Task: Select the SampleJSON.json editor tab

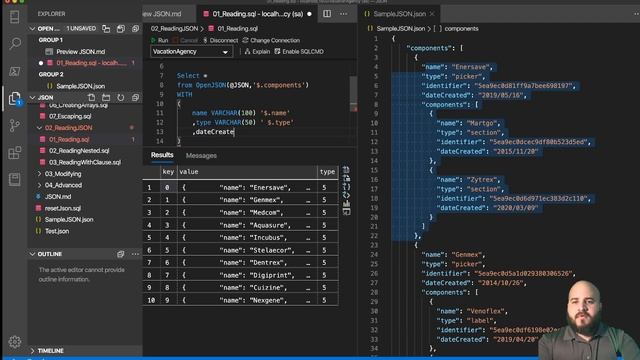Action: coord(399,14)
